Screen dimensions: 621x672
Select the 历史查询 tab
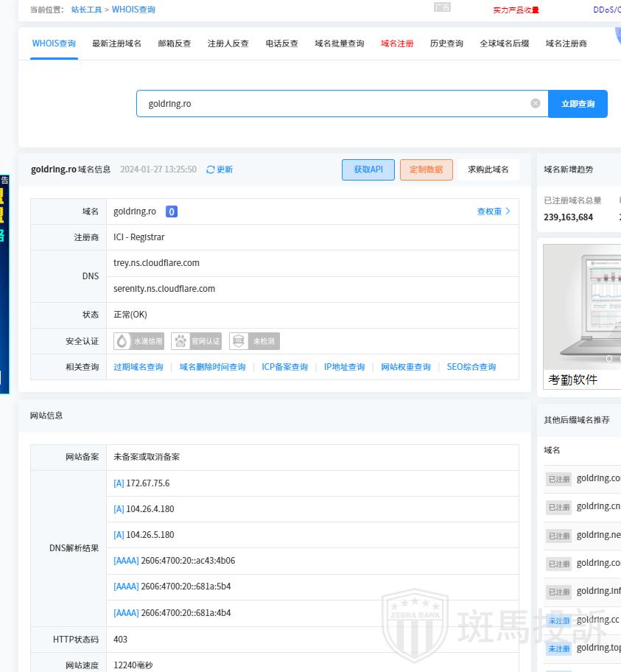(446, 43)
